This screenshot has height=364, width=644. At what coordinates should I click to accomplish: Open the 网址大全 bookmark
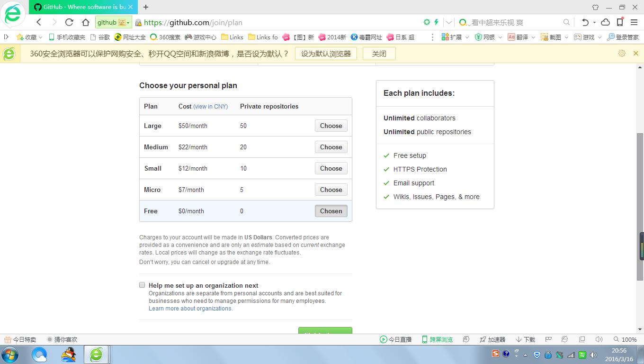click(130, 37)
